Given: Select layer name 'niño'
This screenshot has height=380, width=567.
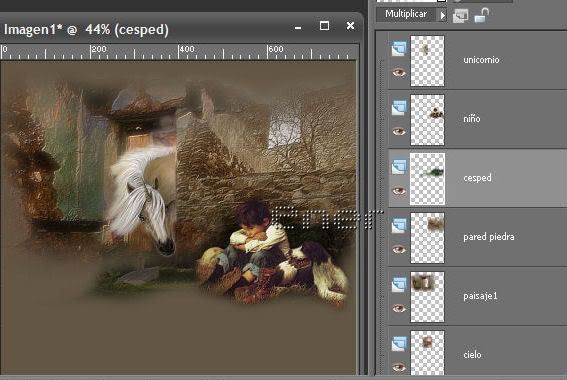Looking at the screenshot, I should point(472,119).
